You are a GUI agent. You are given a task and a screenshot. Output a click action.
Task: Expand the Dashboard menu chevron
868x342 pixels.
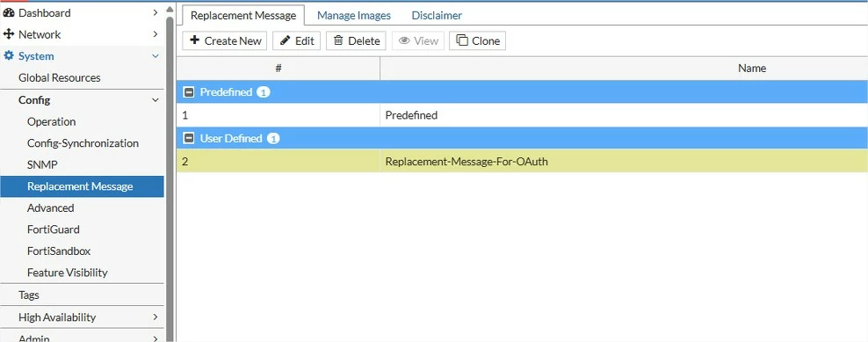[156, 13]
